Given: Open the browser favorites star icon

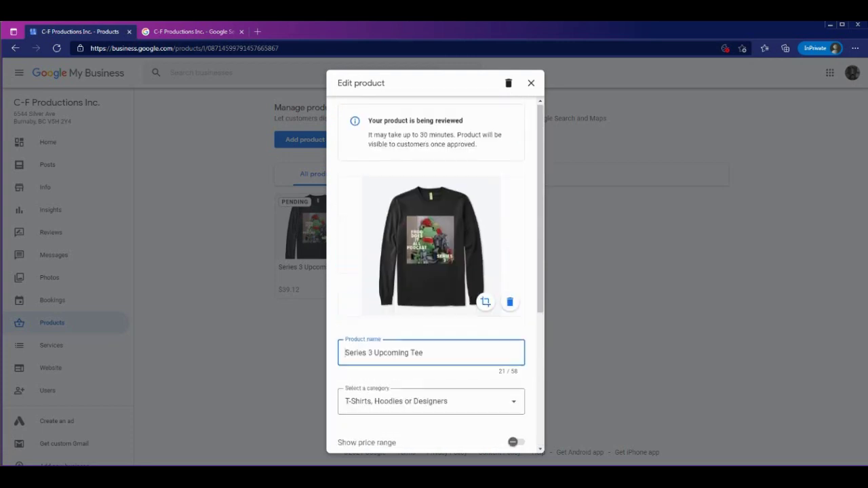Looking at the screenshot, I should pyautogui.click(x=764, y=48).
